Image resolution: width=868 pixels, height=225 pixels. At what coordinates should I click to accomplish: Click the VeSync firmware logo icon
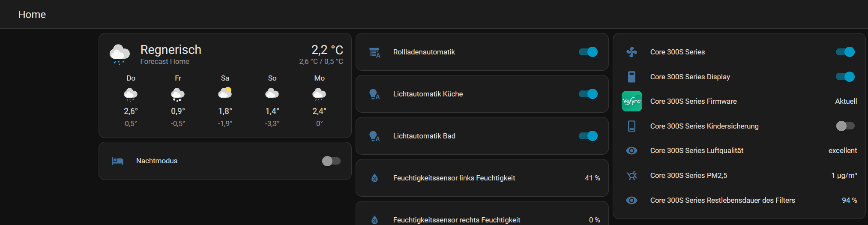pyautogui.click(x=632, y=101)
